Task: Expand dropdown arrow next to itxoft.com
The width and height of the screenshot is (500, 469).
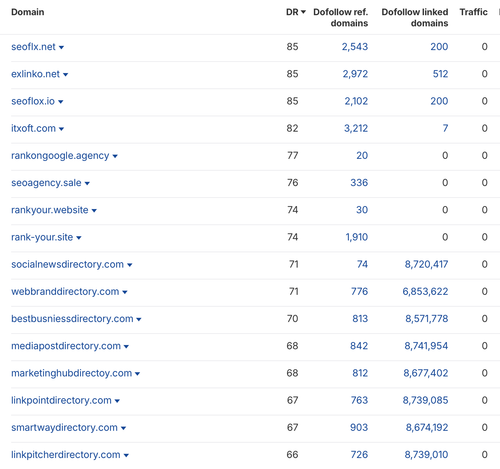Action: click(x=61, y=129)
